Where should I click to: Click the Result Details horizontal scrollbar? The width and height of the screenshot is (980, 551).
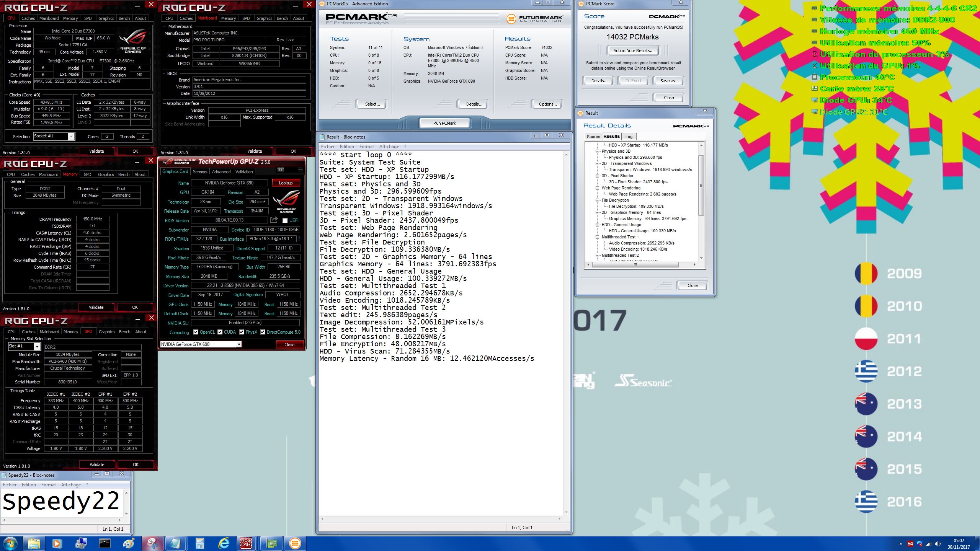coord(635,264)
